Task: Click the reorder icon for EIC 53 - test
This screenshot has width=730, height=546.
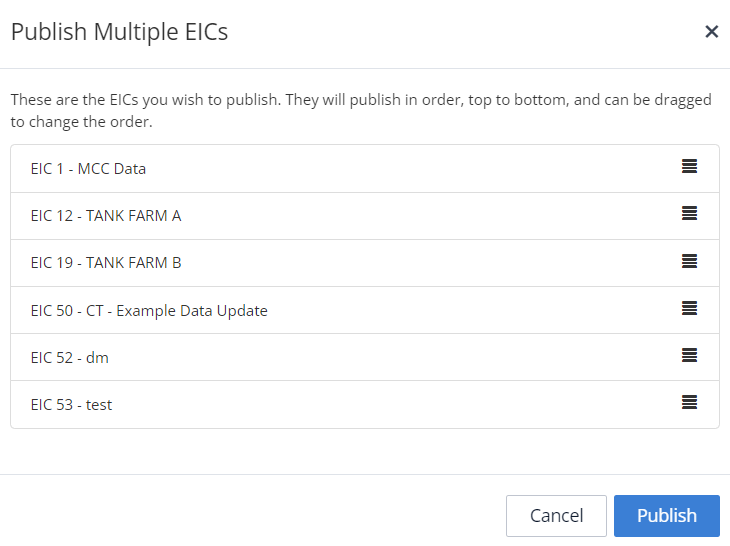Action: tap(689, 402)
